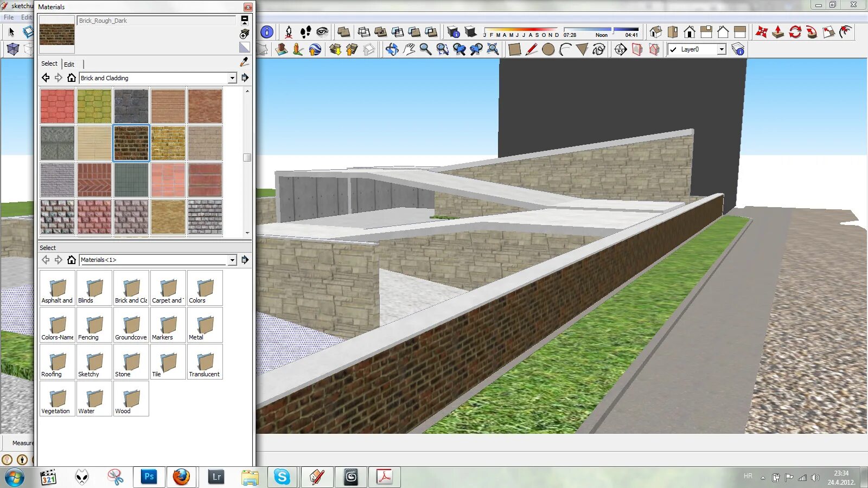The width and height of the screenshot is (868, 488).
Task: Select the Move tool
Action: (762, 32)
